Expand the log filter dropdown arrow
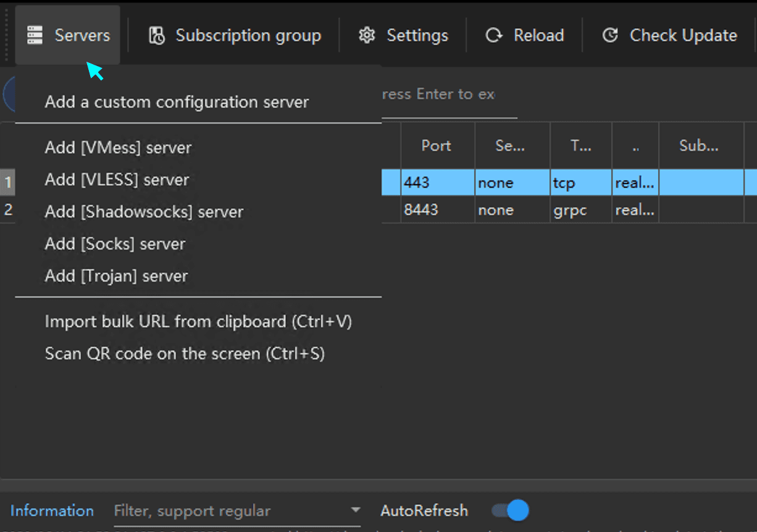757x532 pixels. pos(355,510)
